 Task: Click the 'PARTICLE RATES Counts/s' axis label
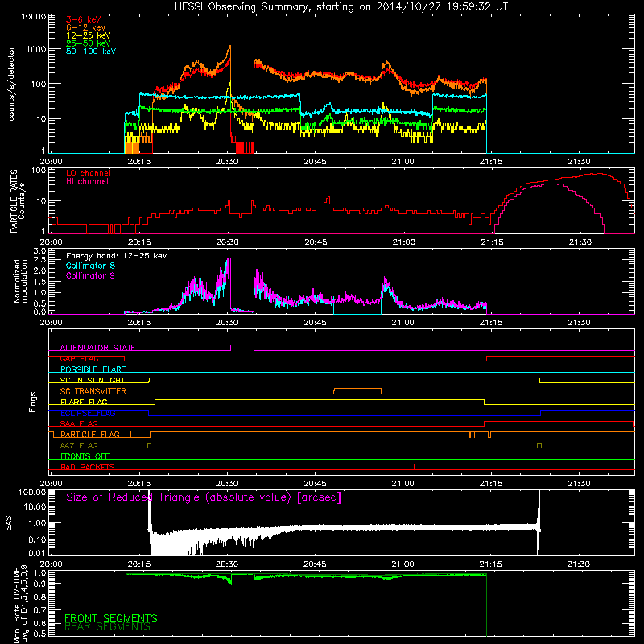[x=17, y=200]
